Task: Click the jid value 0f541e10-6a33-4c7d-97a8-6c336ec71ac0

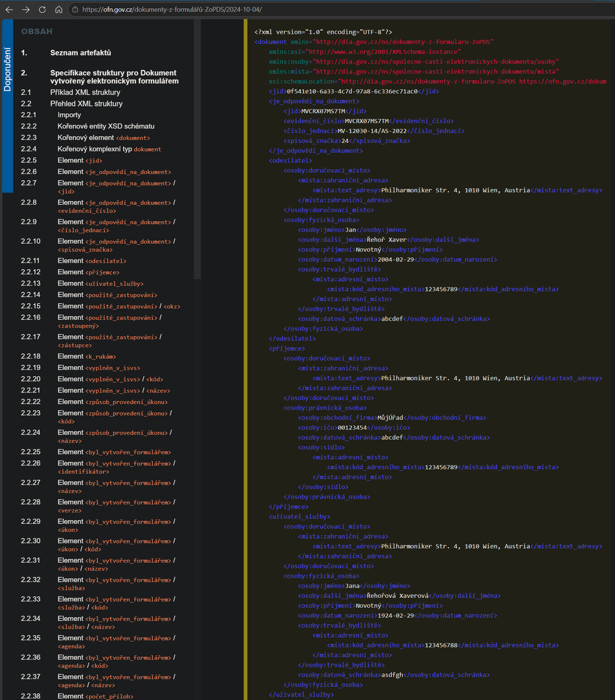Action: (352, 91)
